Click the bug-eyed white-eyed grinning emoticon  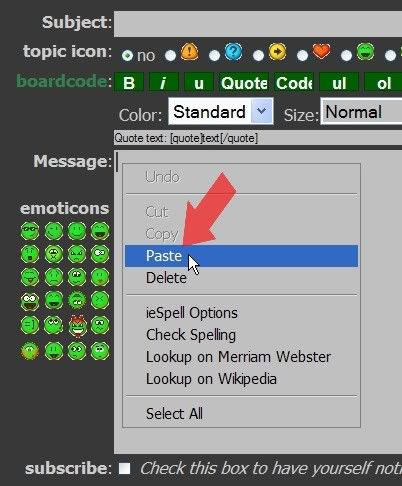pyautogui.click(x=30, y=301)
